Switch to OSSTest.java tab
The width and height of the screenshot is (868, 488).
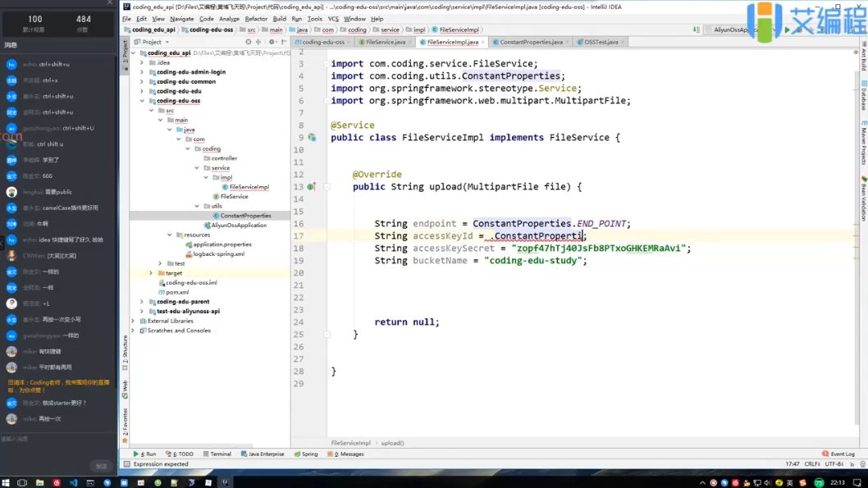point(601,42)
